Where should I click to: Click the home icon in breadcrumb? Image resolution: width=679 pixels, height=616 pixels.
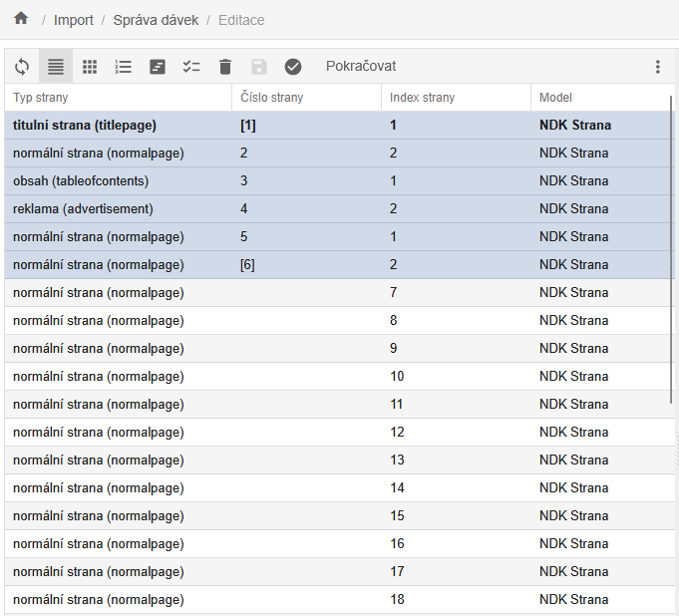[x=21, y=19]
